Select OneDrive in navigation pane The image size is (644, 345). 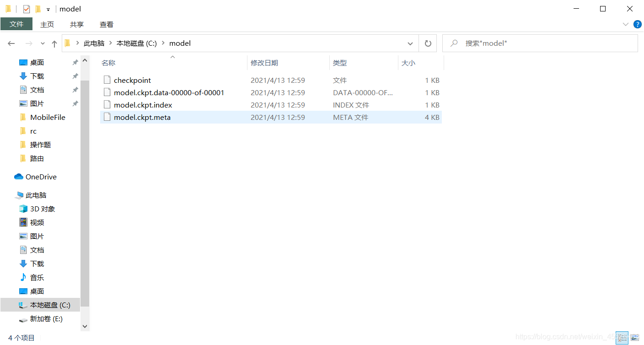(41, 177)
